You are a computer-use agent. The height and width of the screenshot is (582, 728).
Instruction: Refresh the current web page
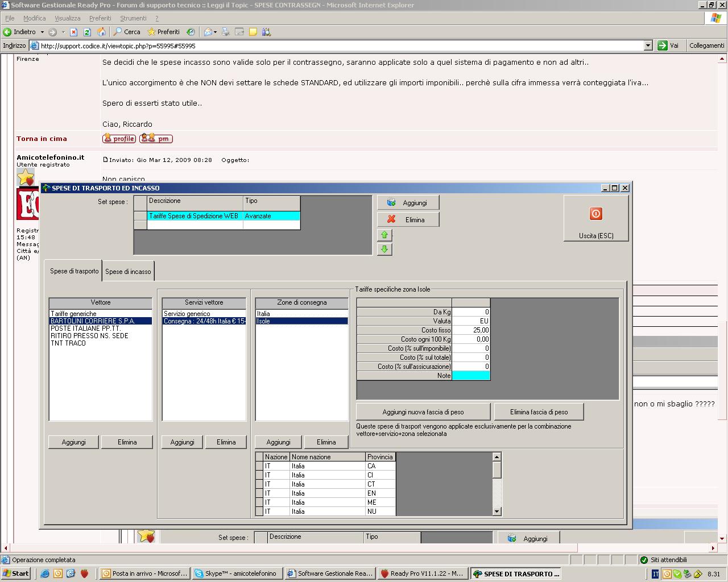pos(87,32)
